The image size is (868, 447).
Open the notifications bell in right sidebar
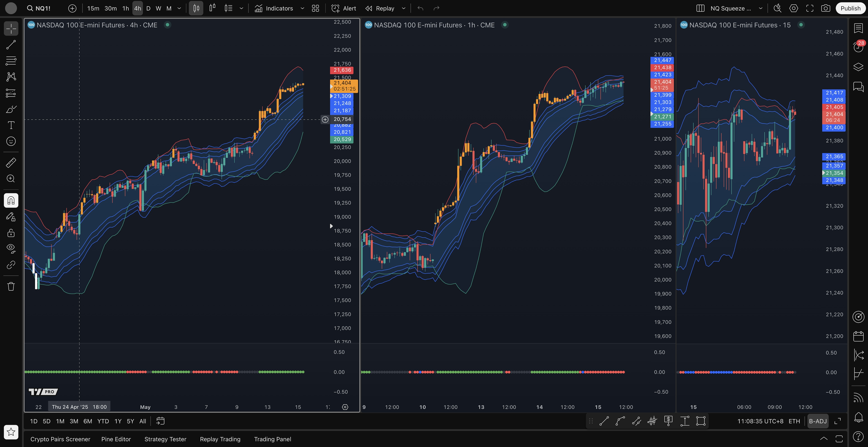coord(858,417)
